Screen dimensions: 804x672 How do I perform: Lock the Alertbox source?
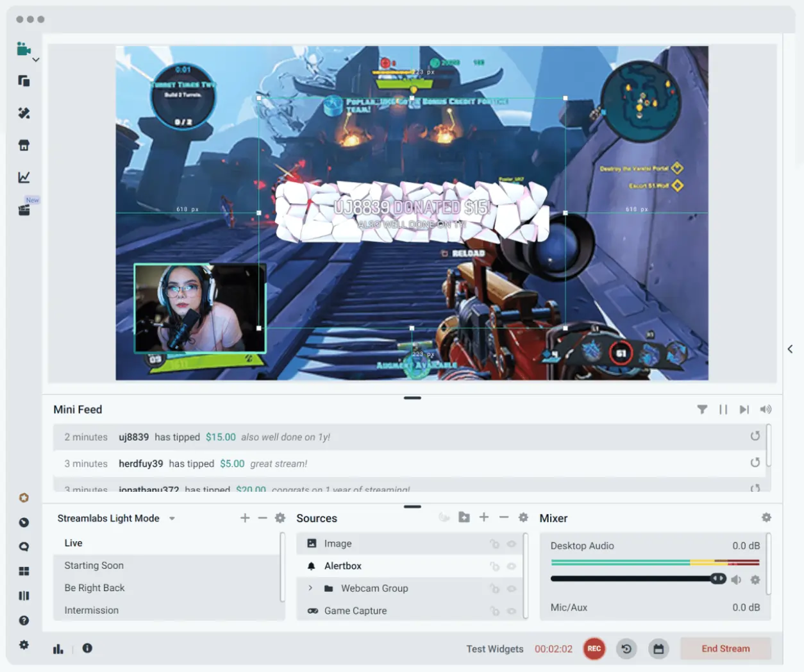pyautogui.click(x=494, y=566)
